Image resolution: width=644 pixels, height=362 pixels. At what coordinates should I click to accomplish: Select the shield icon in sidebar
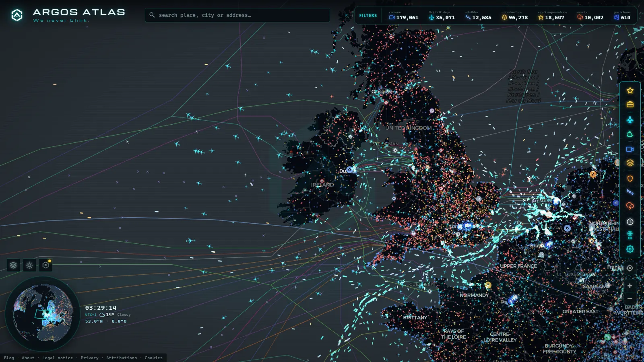coord(630,178)
